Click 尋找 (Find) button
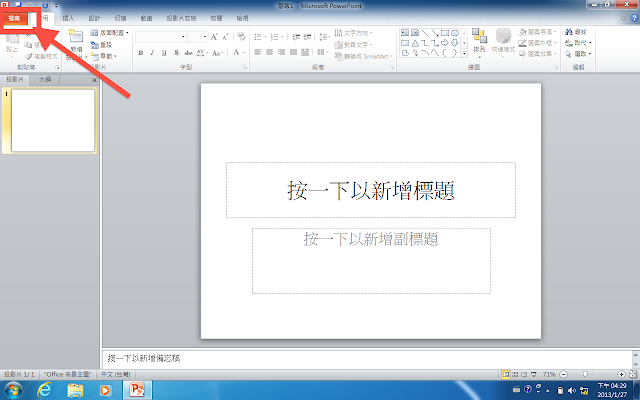Viewport: 640px width, 400px height. click(x=576, y=32)
